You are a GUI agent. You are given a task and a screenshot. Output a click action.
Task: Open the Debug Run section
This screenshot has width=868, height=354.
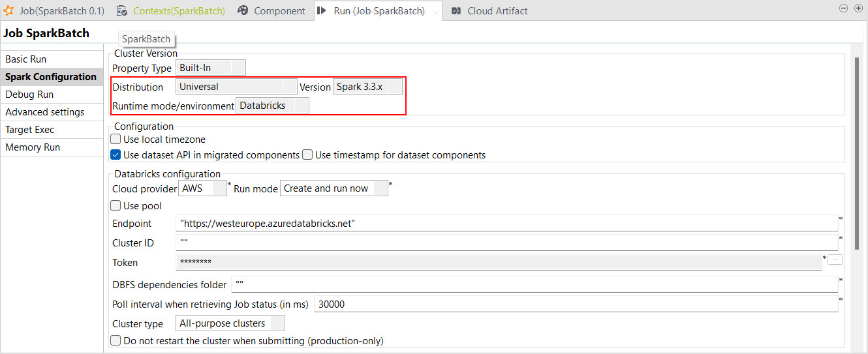pos(29,95)
